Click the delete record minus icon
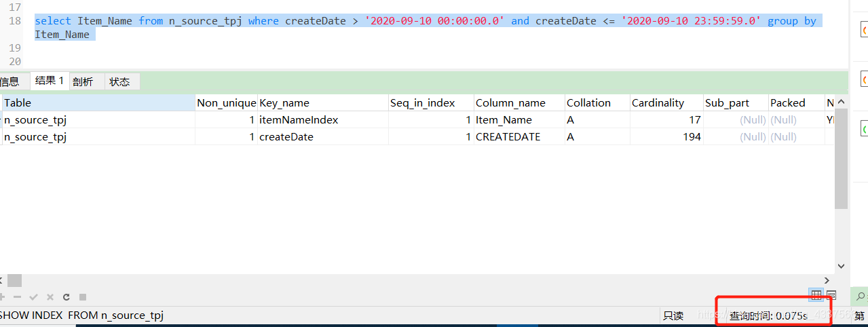This screenshot has width=868, height=327. click(x=17, y=297)
